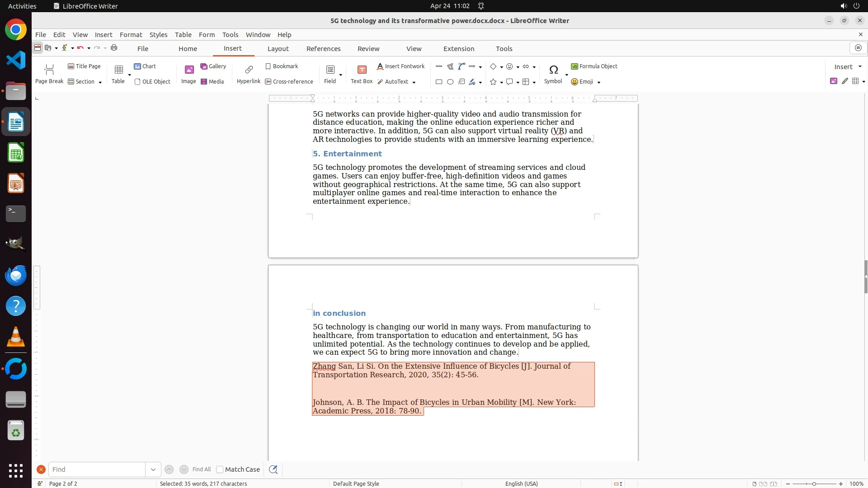868x488 pixels.
Task: Open the Symbol omega icon
Action: click(553, 70)
